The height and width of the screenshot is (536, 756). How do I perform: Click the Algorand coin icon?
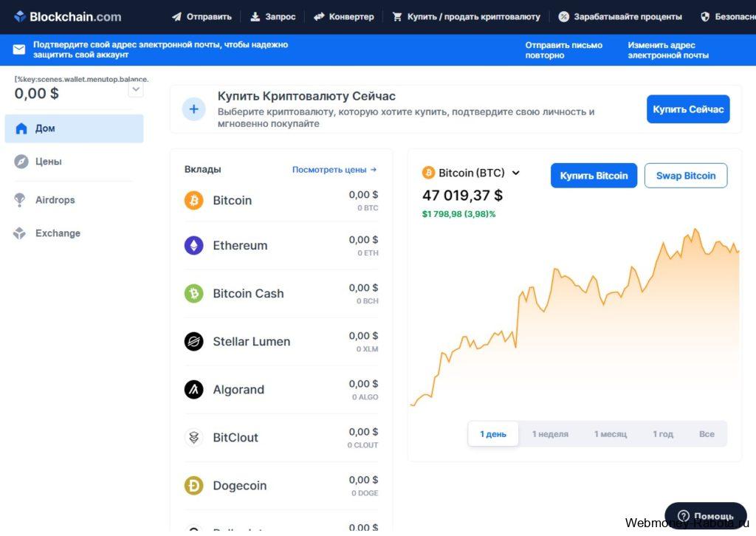(x=194, y=389)
